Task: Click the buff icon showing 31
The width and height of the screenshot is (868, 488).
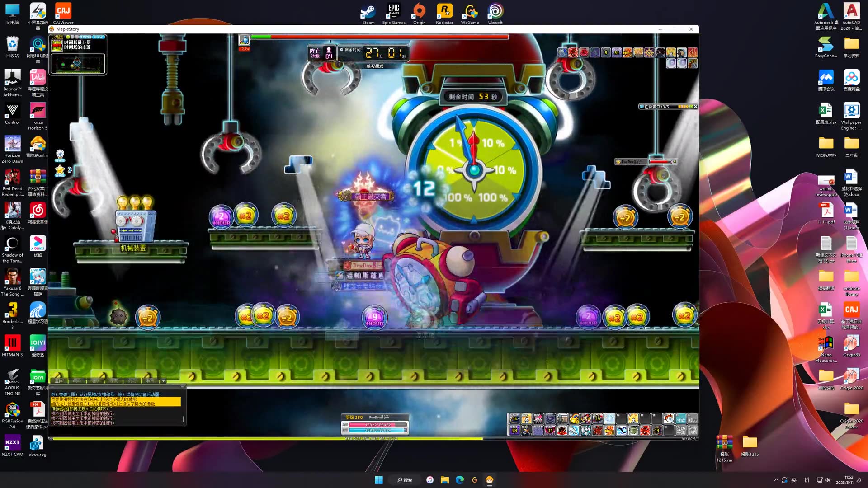Action: click(x=617, y=52)
